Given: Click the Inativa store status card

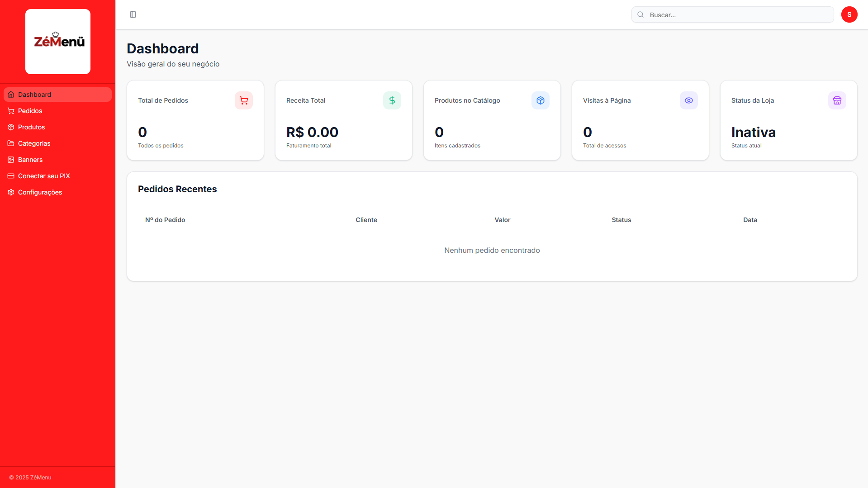Looking at the screenshot, I should pyautogui.click(x=788, y=120).
